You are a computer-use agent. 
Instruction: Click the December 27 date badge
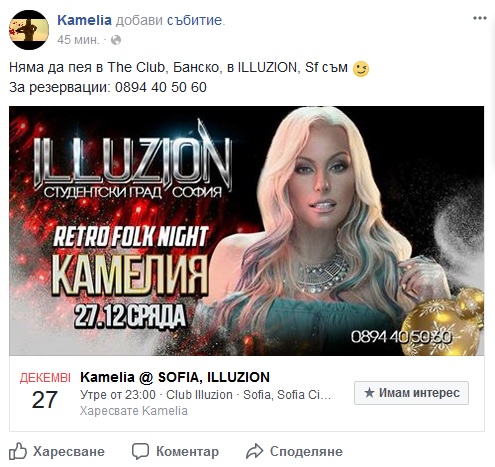pos(45,390)
